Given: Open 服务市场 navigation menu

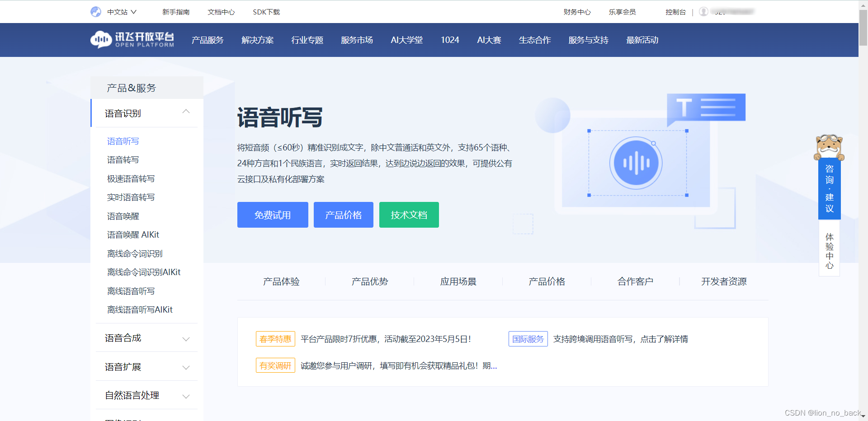Looking at the screenshot, I should (357, 40).
